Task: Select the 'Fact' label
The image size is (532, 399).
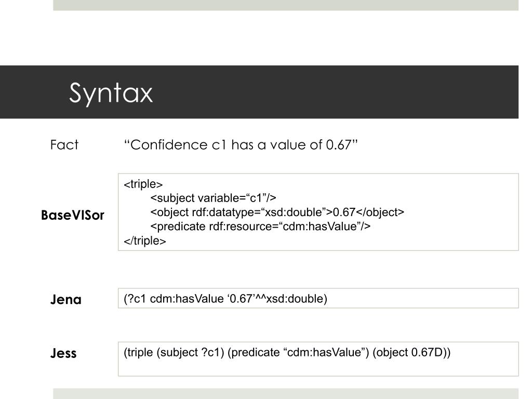Action: [64, 145]
